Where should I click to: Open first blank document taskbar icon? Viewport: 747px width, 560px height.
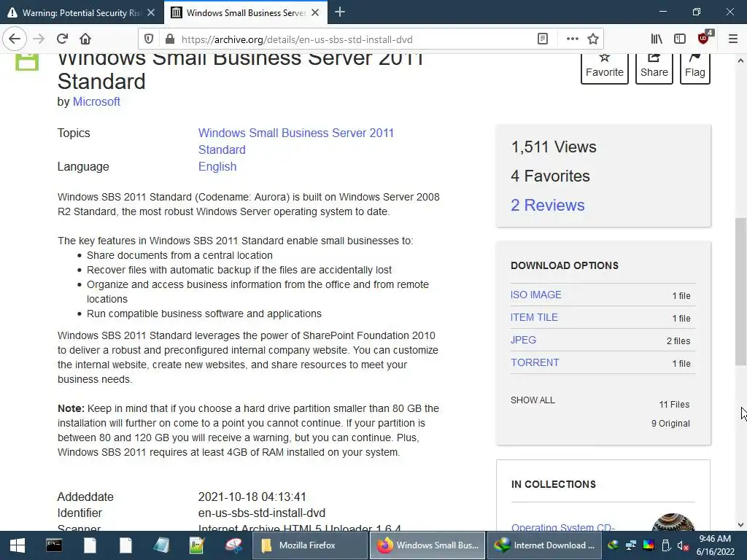pos(90,545)
